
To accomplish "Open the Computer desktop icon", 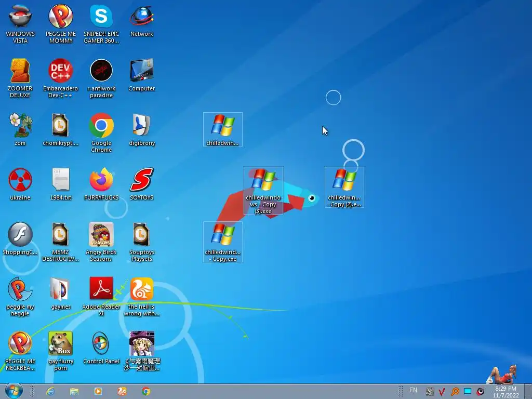I will click(141, 75).
